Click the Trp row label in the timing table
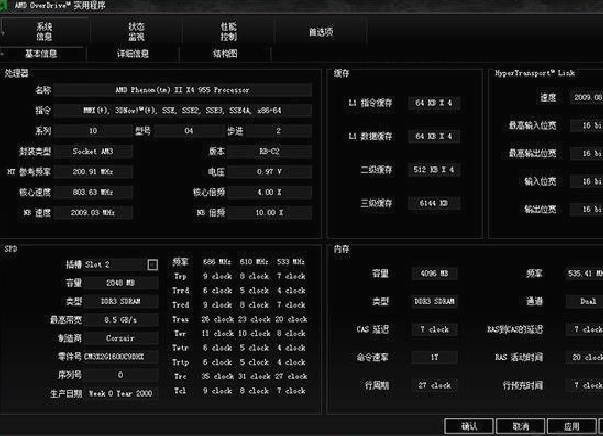 (x=180, y=276)
